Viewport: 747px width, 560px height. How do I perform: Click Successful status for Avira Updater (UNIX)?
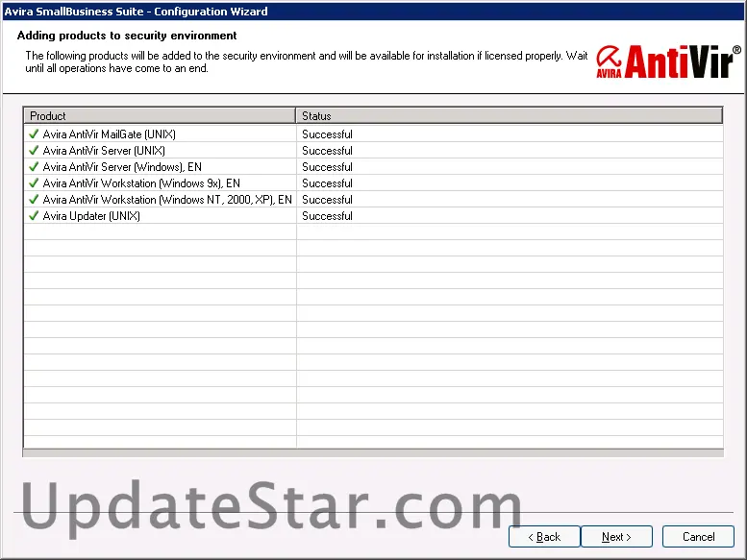pyautogui.click(x=327, y=216)
